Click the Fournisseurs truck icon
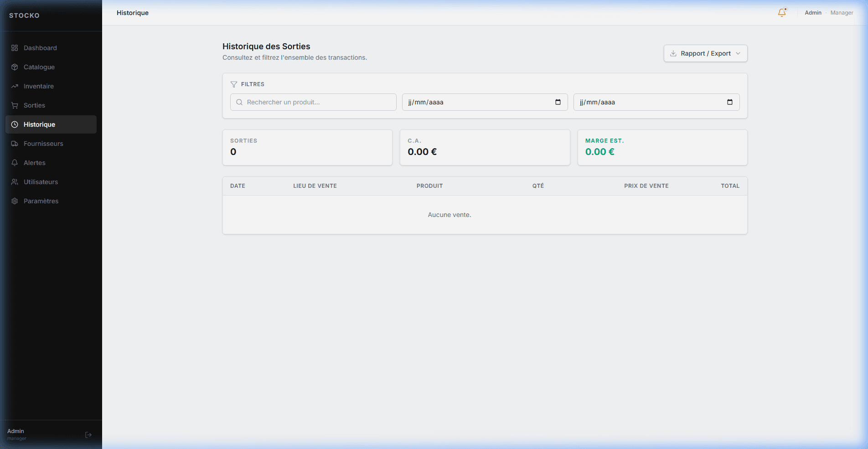The image size is (868, 449). [x=15, y=144]
